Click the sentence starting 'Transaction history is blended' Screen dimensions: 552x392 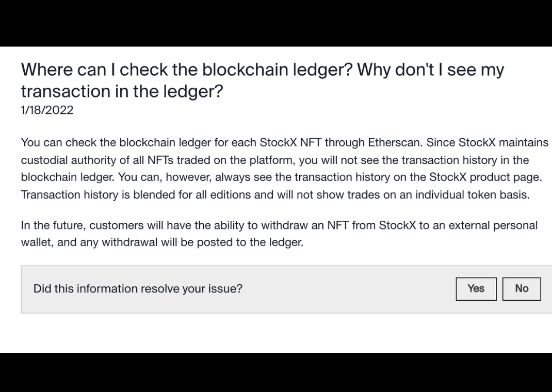(x=275, y=194)
